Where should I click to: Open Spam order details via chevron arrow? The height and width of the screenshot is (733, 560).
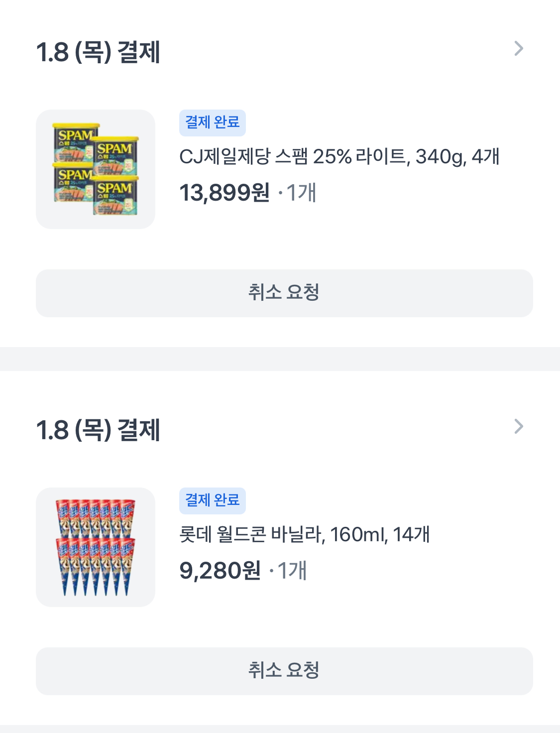click(x=518, y=49)
